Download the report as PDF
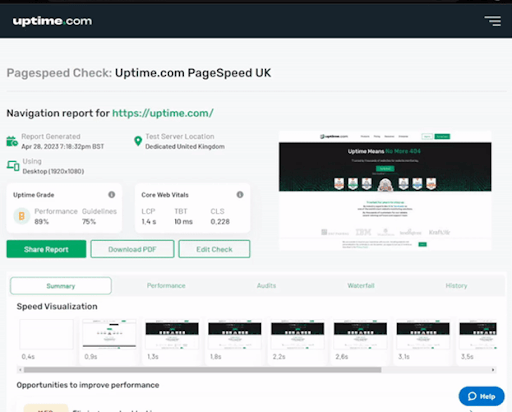 [x=132, y=249]
